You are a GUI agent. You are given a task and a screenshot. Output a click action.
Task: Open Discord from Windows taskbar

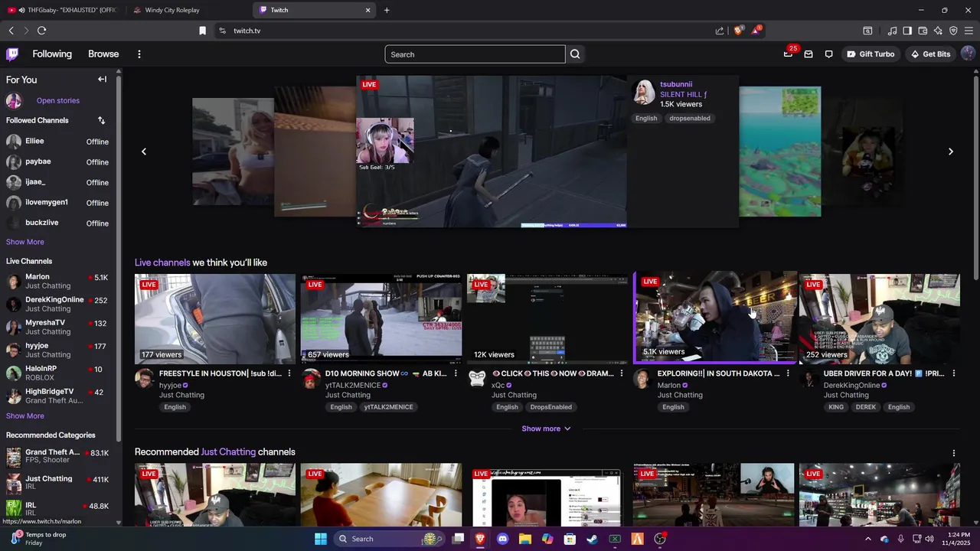click(502, 539)
